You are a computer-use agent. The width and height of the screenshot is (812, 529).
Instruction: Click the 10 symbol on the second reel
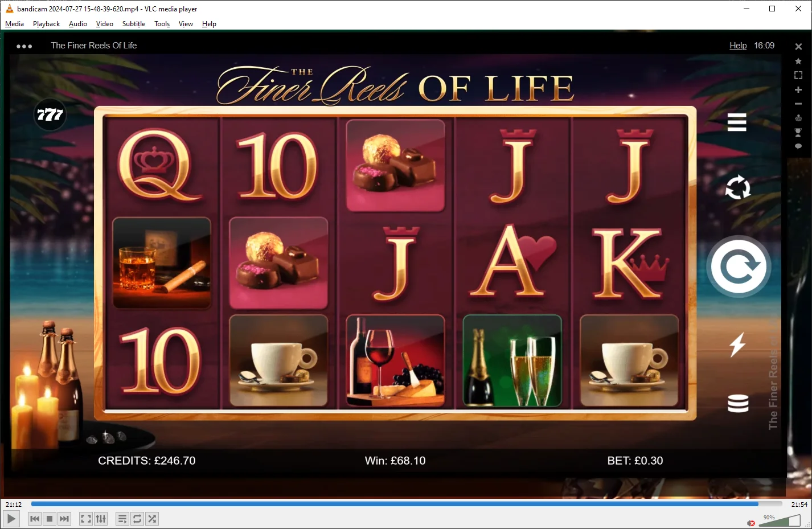pos(278,166)
